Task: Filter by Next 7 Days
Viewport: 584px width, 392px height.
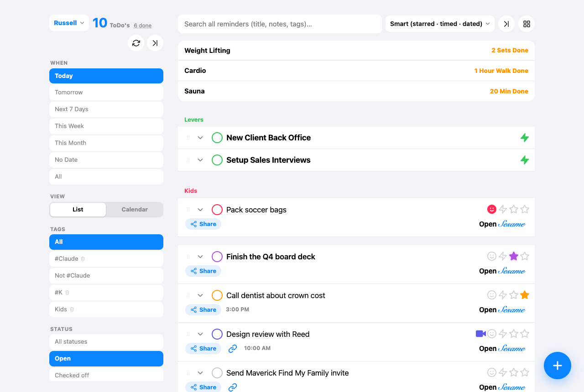Action: pyautogui.click(x=106, y=109)
